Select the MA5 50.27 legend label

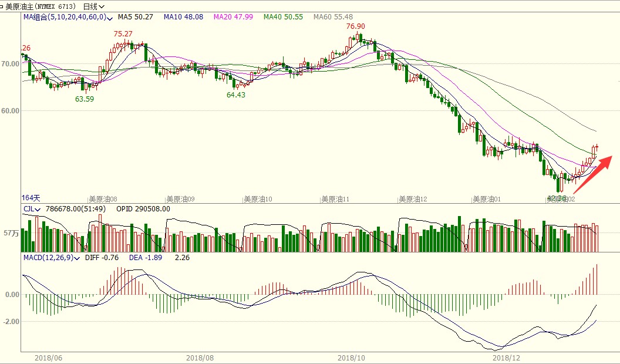coord(135,17)
